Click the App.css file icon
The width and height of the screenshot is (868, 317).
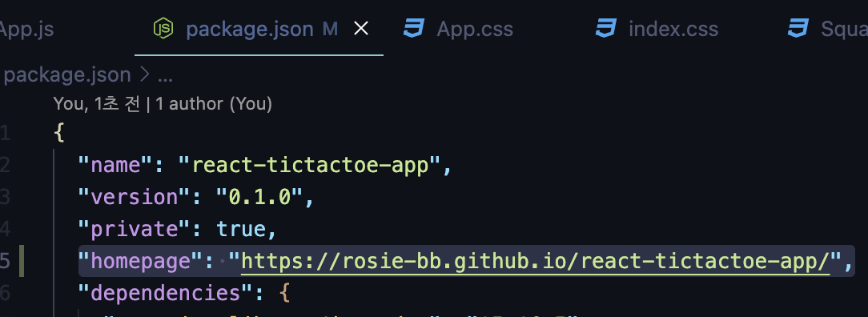tap(413, 28)
